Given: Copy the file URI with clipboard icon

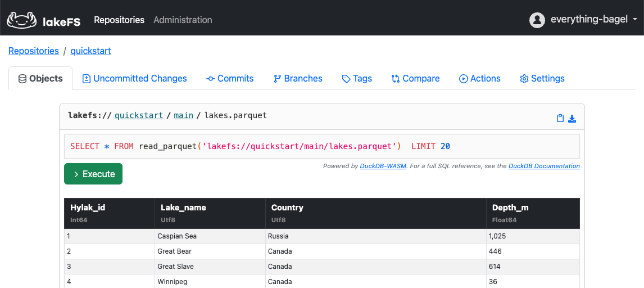Looking at the screenshot, I should (560, 118).
